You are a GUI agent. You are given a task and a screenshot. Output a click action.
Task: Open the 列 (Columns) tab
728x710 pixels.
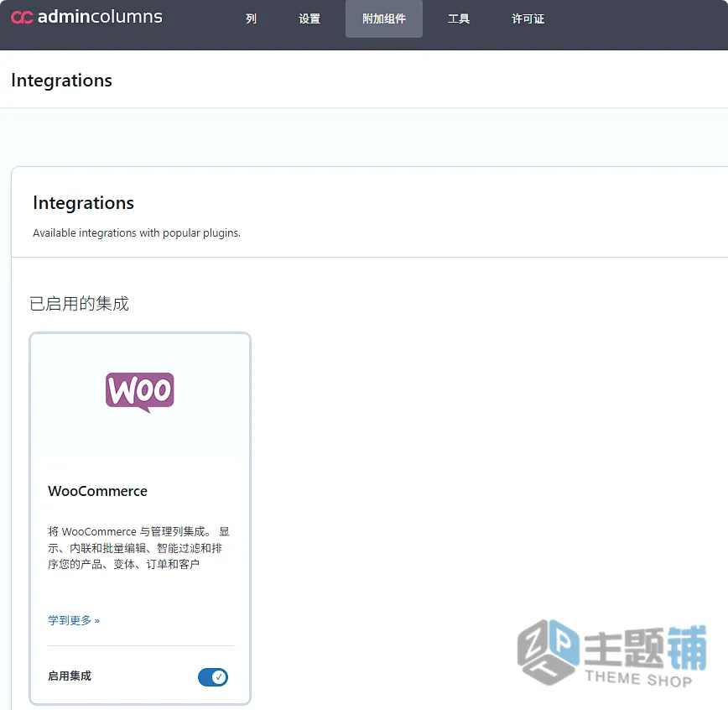(251, 18)
